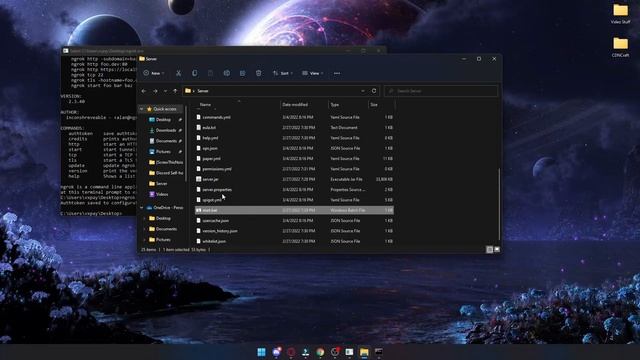Refresh the Server folder view
Viewport: 640px width, 360px height.
pyautogui.click(x=374, y=91)
